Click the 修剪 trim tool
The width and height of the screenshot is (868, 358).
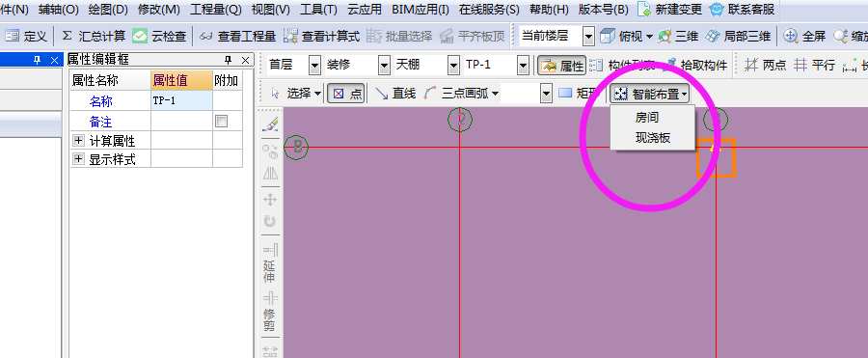tap(270, 312)
